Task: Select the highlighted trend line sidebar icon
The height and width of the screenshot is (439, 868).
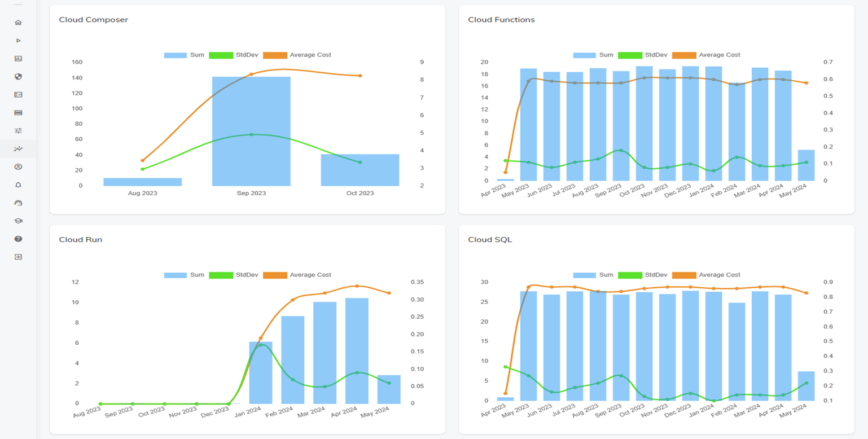Action: (18, 149)
